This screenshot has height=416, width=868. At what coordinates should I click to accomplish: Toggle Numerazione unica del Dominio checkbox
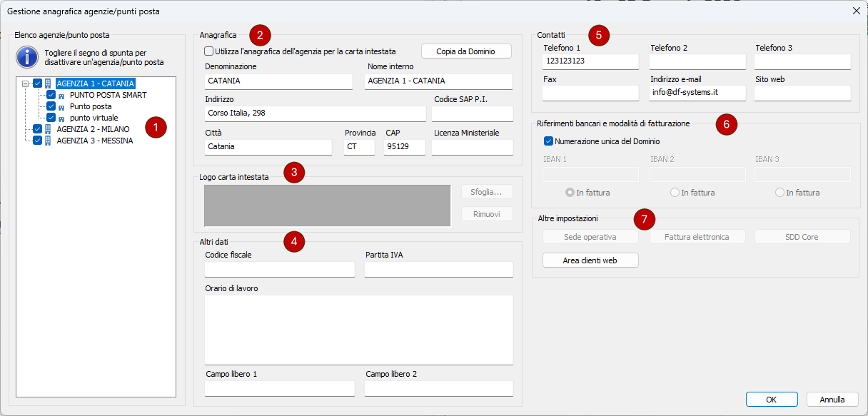549,141
